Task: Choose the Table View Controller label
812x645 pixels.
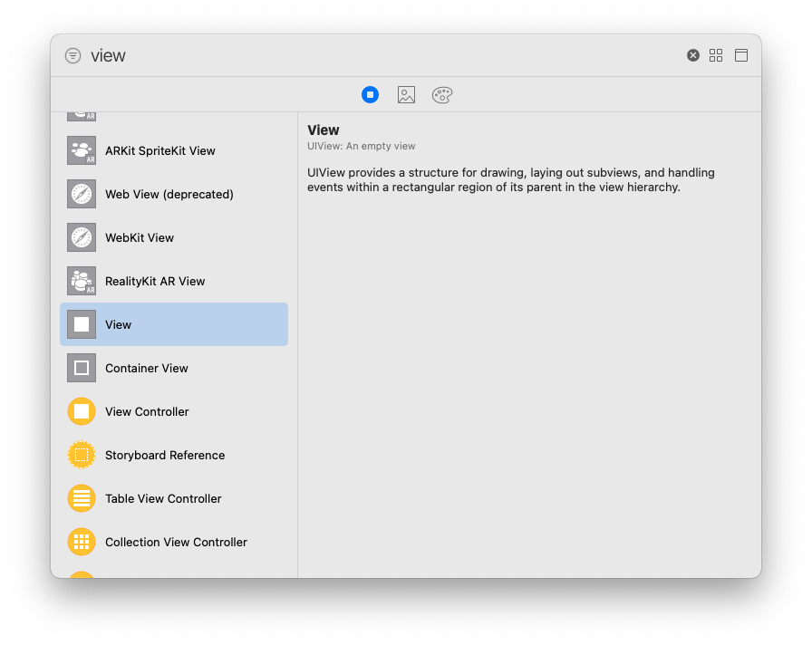Action: [163, 498]
